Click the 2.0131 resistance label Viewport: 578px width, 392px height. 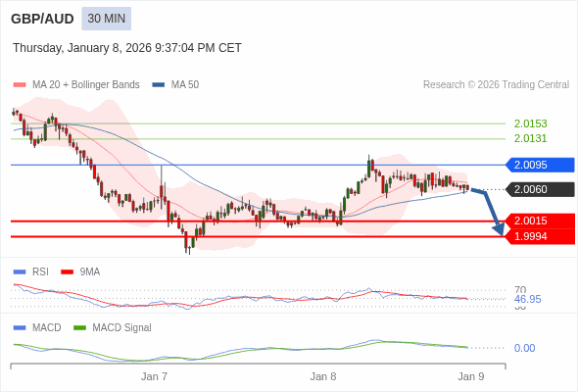point(530,138)
